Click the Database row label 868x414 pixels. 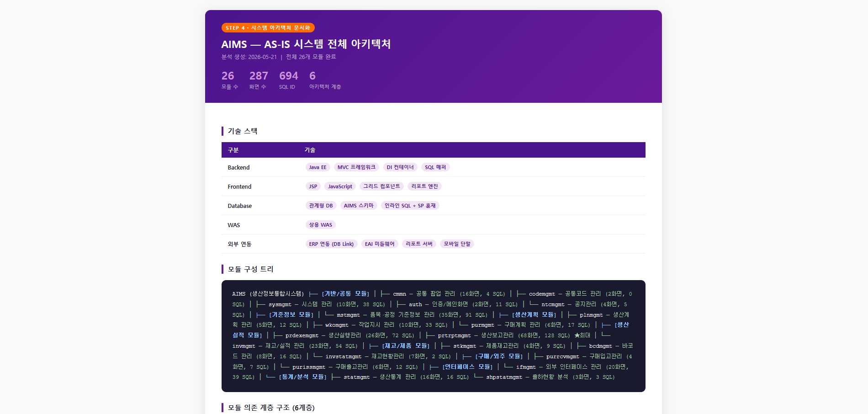[239, 206]
